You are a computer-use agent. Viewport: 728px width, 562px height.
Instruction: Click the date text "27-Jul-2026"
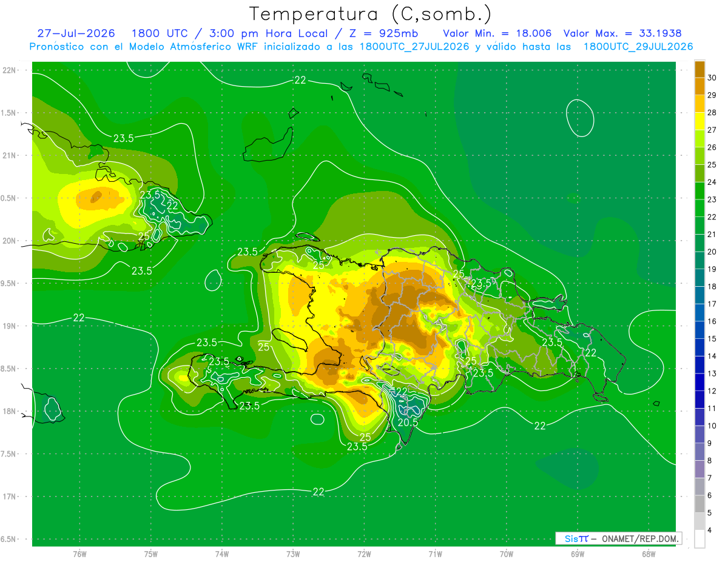tap(76, 34)
